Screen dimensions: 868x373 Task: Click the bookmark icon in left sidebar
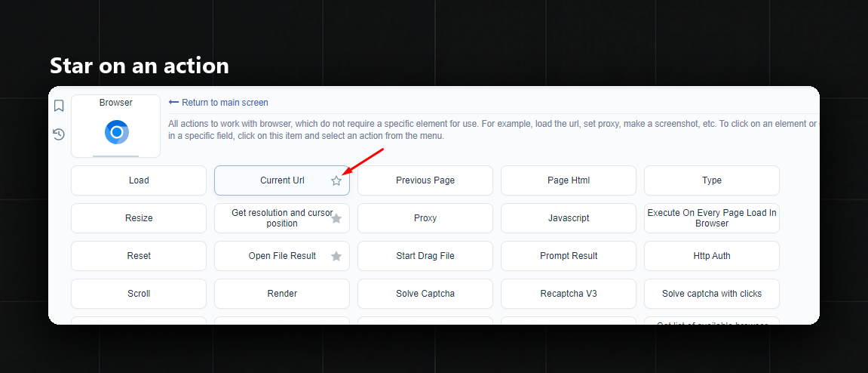59,106
